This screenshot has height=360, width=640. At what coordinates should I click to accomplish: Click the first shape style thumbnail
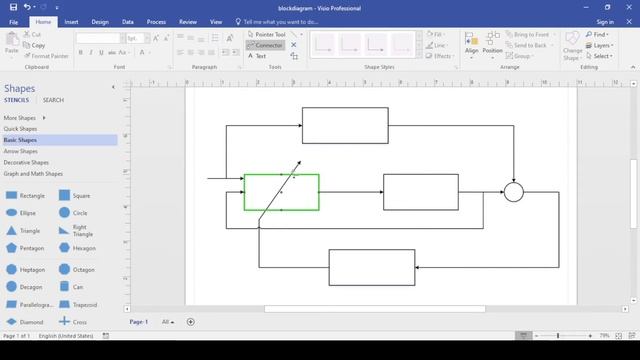click(323, 44)
